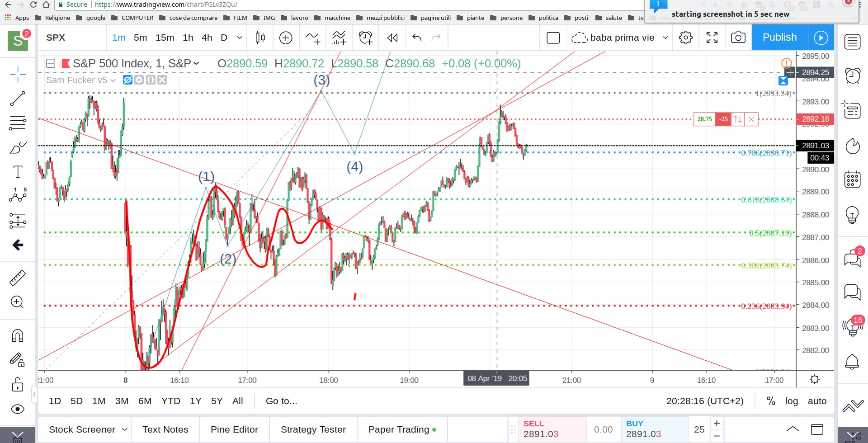
Task: Toggle percent scale on price axis
Action: click(771, 401)
